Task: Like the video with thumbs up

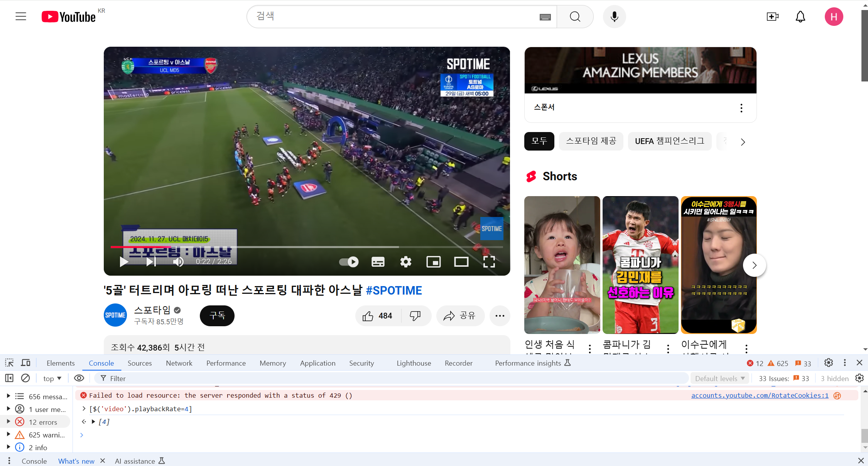Action: coord(378,316)
